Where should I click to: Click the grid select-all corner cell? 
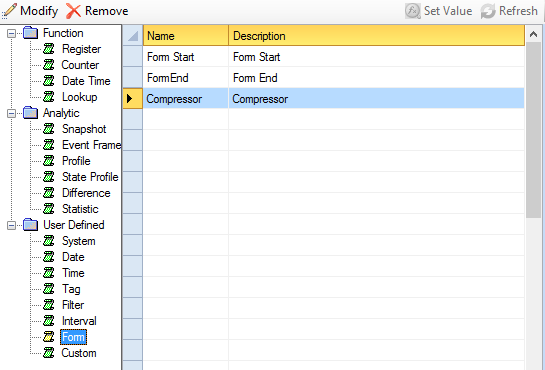(x=132, y=35)
